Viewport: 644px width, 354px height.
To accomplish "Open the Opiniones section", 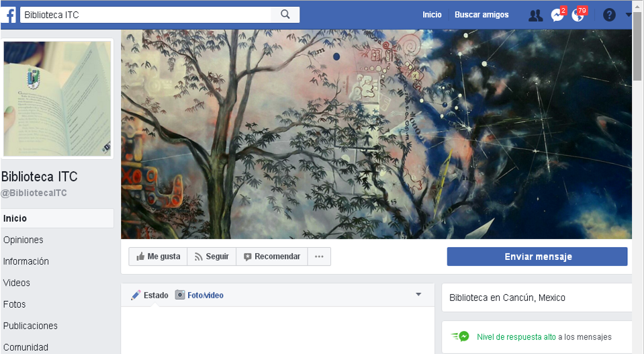I will [23, 240].
